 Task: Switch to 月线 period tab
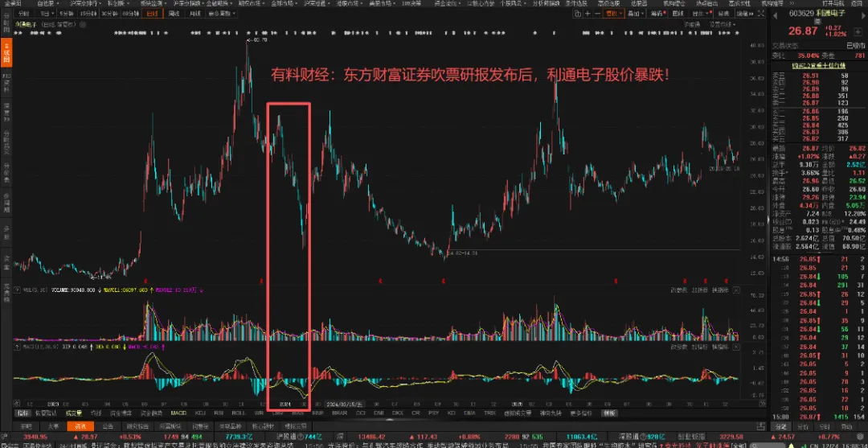coord(194,14)
